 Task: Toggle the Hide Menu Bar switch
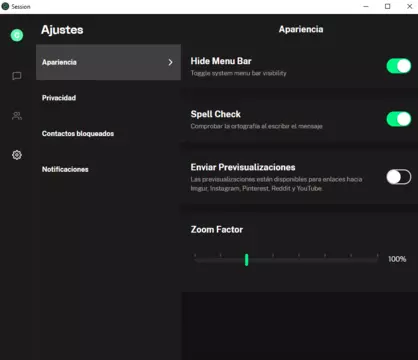(399, 66)
